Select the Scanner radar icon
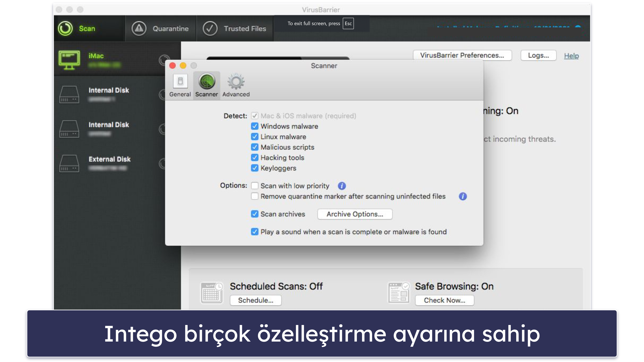Viewport: 644px width, 362px height. pos(207,81)
